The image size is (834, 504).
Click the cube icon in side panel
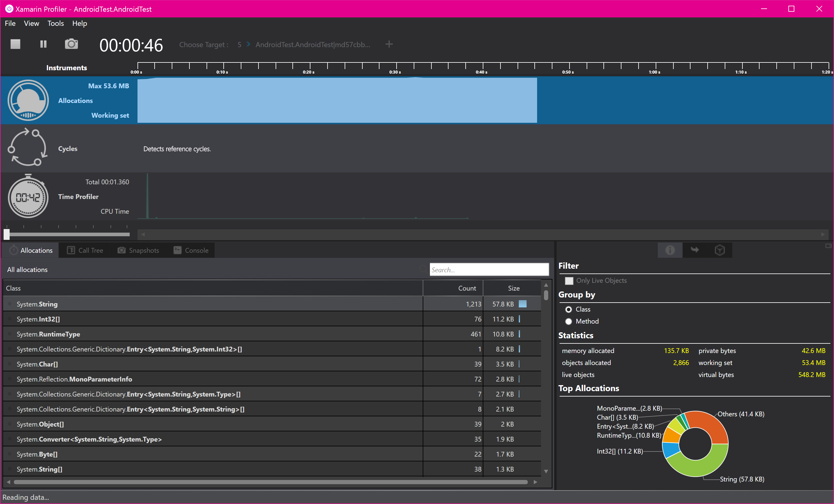[720, 250]
